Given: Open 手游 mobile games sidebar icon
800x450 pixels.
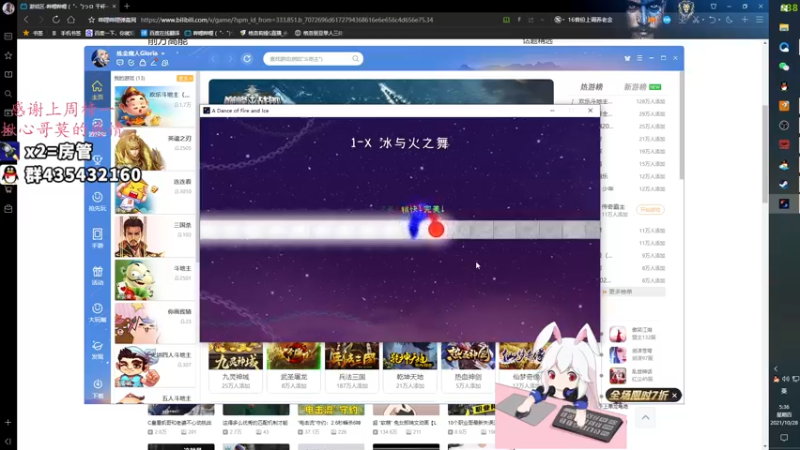Looking at the screenshot, I should tap(97, 238).
